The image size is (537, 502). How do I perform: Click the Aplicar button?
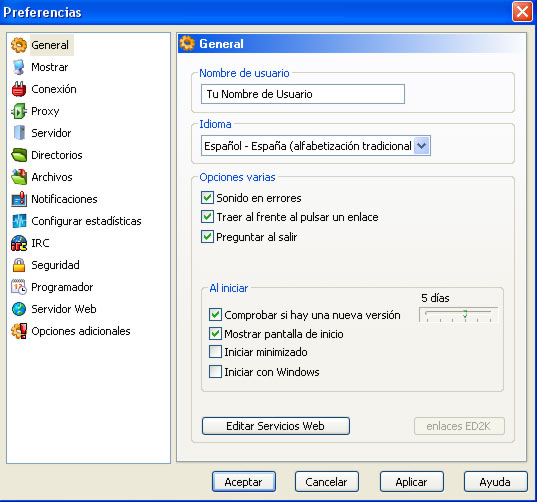tap(412, 482)
